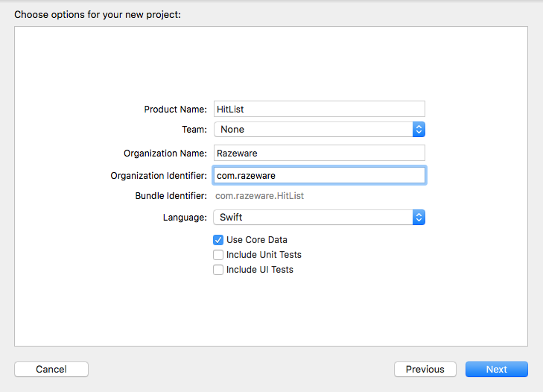The image size is (543, 392).
Task: Open the Team dropdown showing None
Action: (319, 129)
